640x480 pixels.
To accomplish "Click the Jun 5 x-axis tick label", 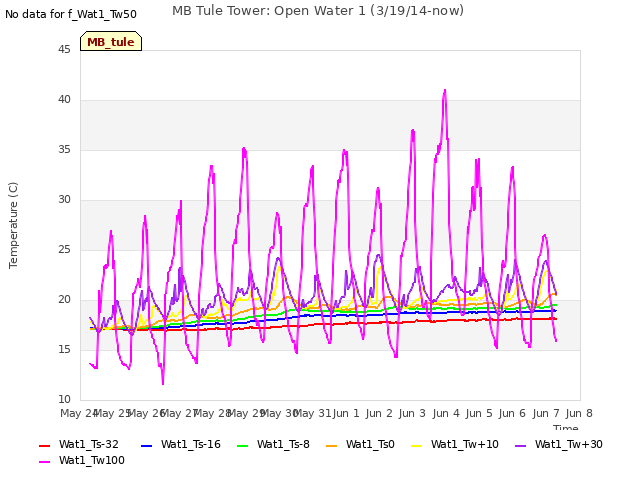I will click(479, 413).
